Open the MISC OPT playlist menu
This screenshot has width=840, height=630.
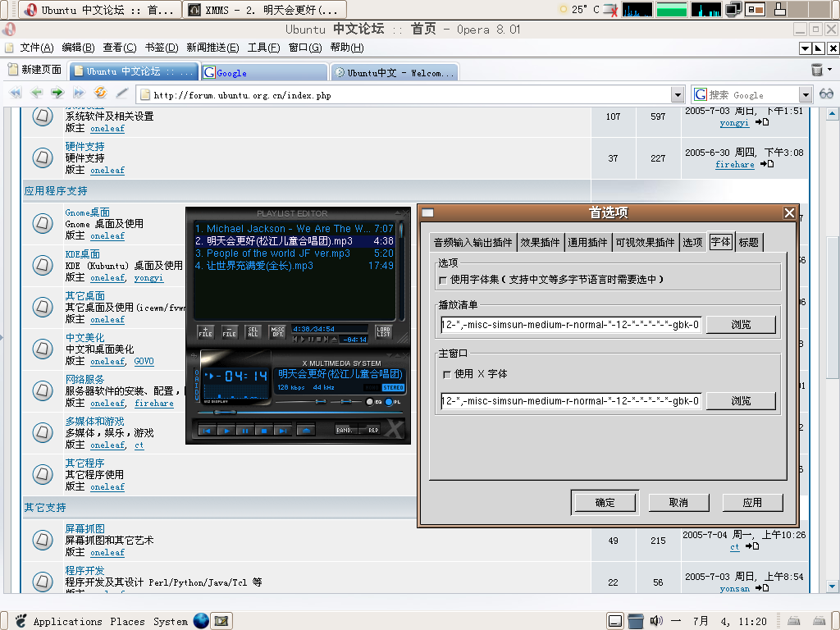click(277, 332)
